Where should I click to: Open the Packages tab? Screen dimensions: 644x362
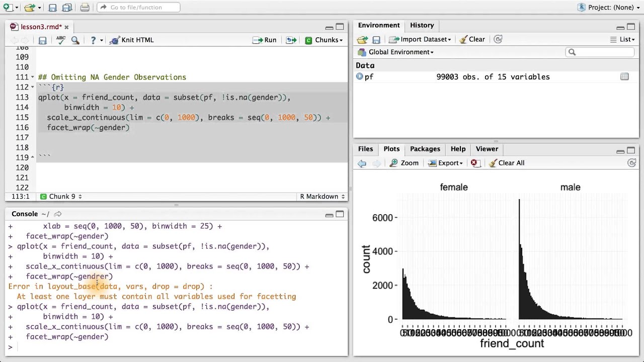click(425, 149)
